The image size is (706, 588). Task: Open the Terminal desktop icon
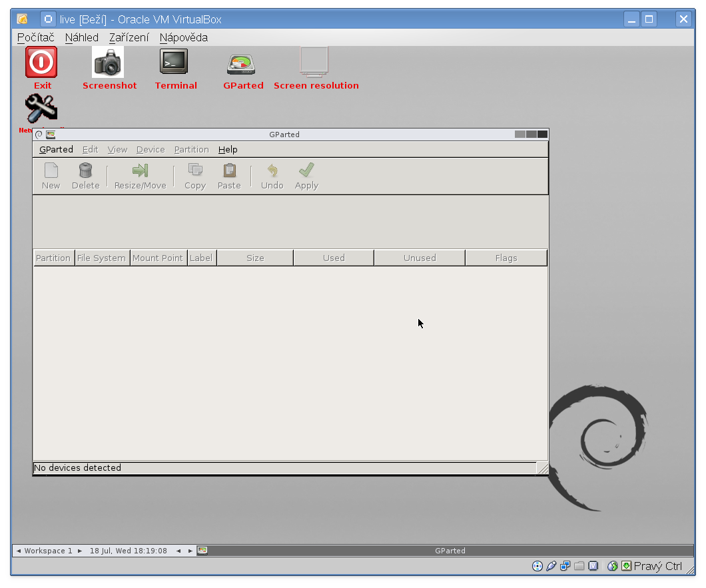(174, 61)
